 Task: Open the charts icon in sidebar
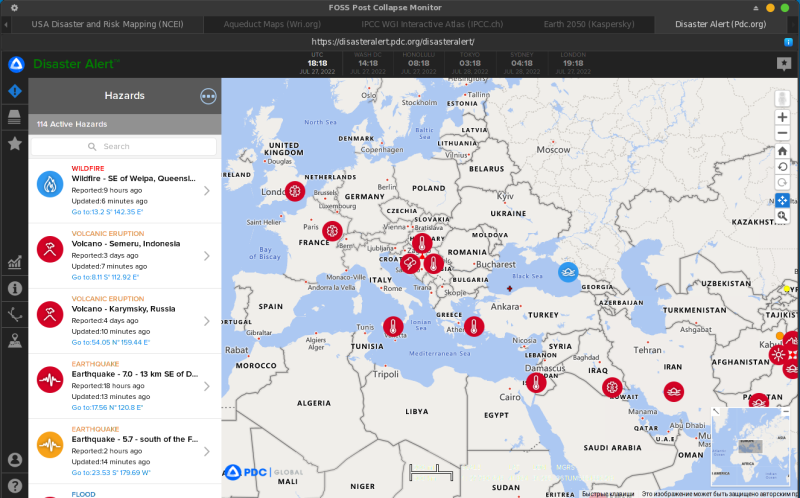point(15,263)
